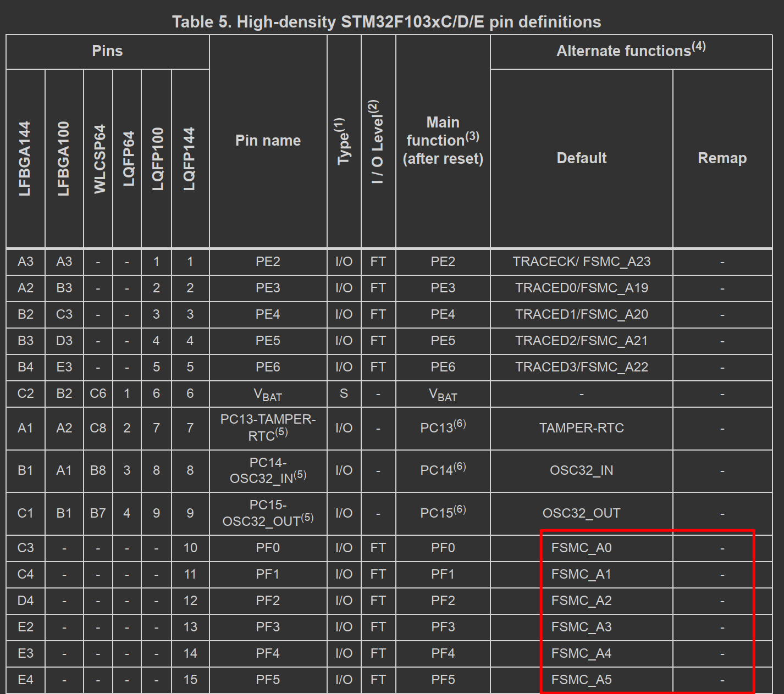Click 'E4' in LFBGA144 column
Screen dimensions: 784x694
point(25,680)
